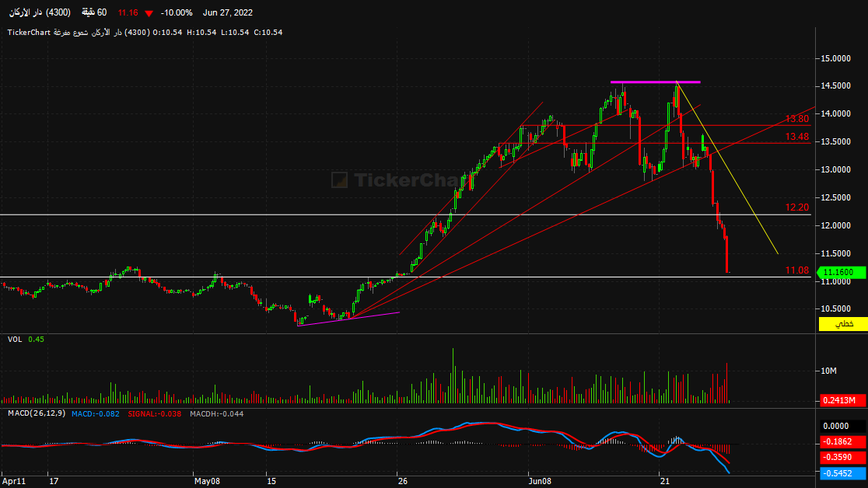
Task: Click the 12.5000 price axis label
Action: pos(836,197)
